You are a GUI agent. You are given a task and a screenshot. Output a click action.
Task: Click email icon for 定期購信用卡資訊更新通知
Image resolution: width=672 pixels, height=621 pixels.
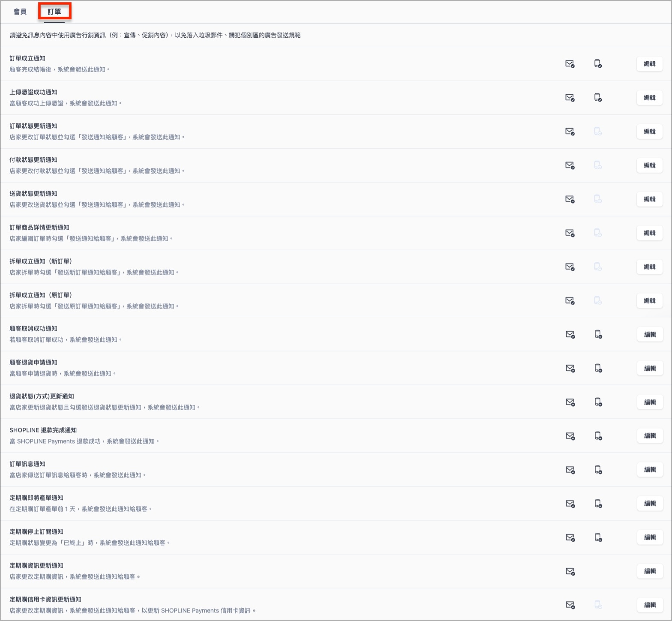tap(570, 606)
